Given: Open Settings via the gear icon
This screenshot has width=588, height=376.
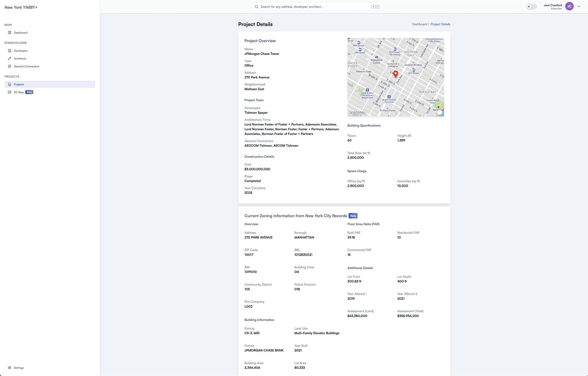Looking at the screenshot, I should pos(10,368).
